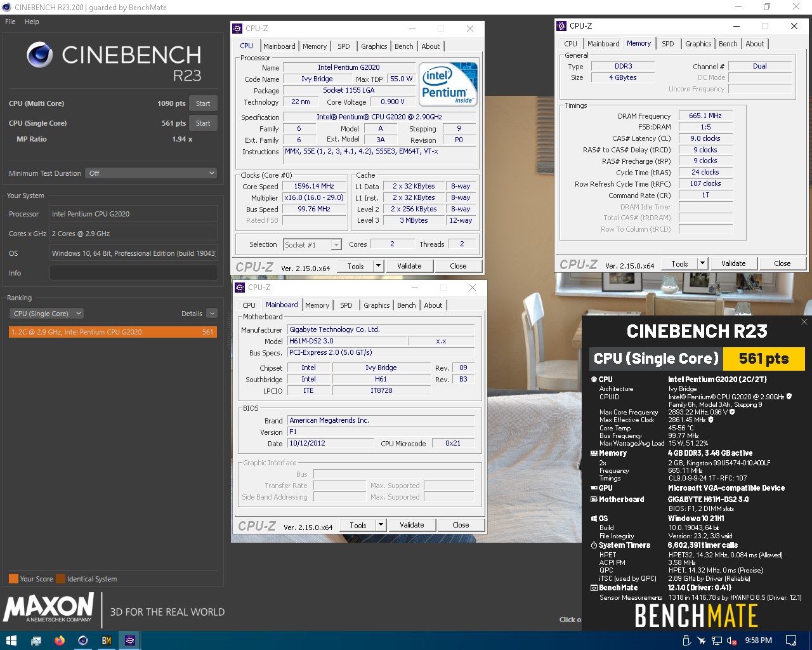Click Validate in the CPU window
Image resolution: width=812 pixels, height=650 pixels.
[409, 266]
